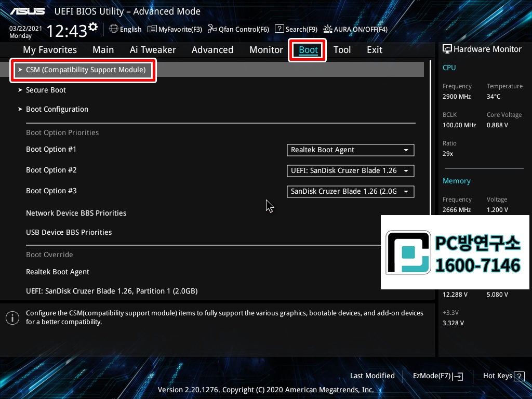532x399 pixels.
Task: Expand the Secure Boot submenu
Action: coord(46,90)
